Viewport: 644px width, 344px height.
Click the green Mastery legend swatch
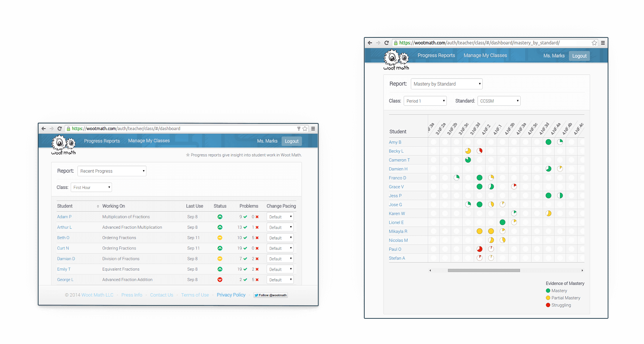pyautogui.click(x=548, y=291)
